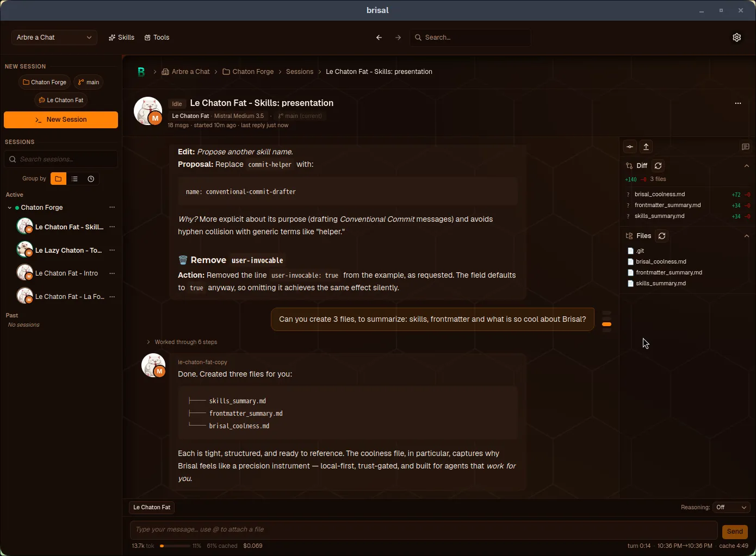The height and width of the screenshot is (556, 756).
Task: Focus the Search sessions field
Action: (61, 159)
